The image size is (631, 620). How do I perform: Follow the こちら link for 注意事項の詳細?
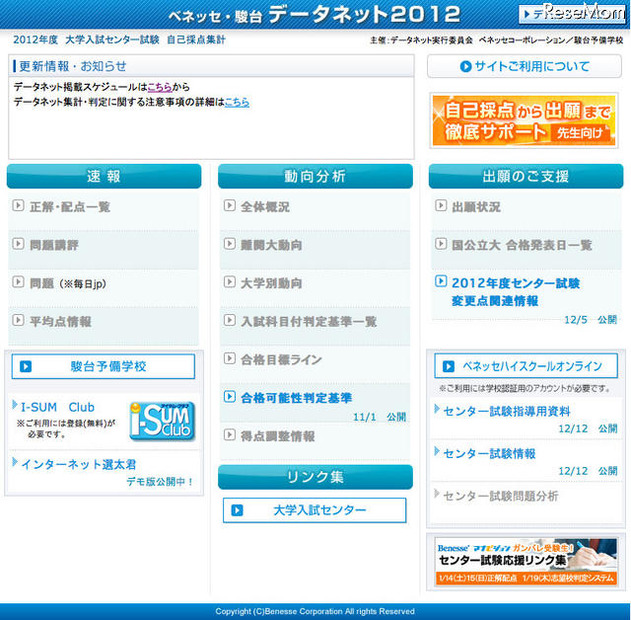coord(237,102)
